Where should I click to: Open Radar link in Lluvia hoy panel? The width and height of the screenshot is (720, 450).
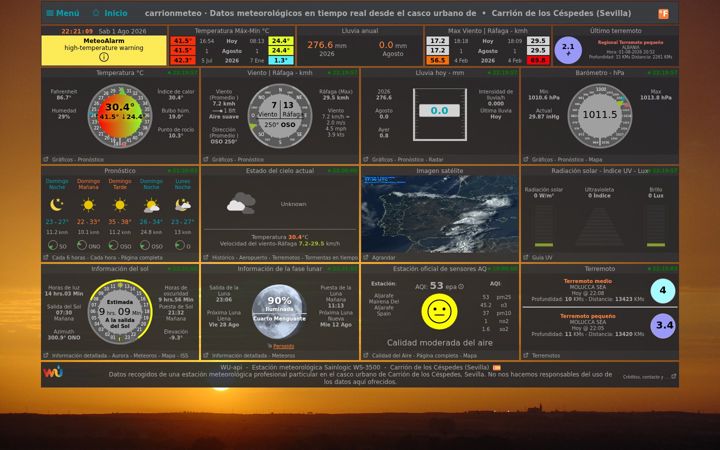click(x=436, y=160)
